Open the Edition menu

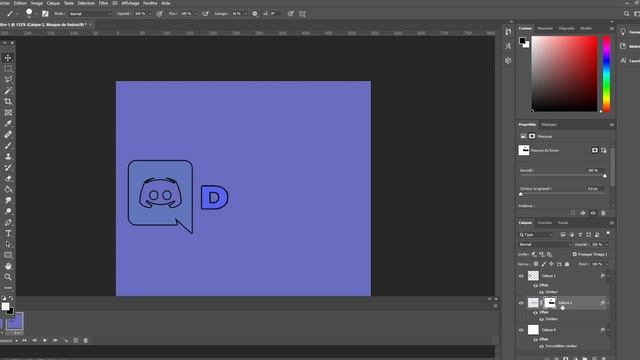20,3
